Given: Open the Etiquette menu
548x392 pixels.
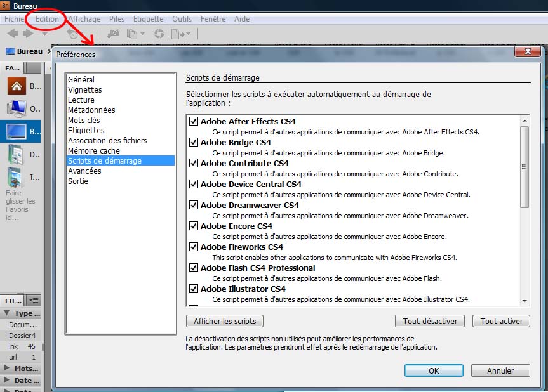Looking at the screenshot, I should (148, 19).
